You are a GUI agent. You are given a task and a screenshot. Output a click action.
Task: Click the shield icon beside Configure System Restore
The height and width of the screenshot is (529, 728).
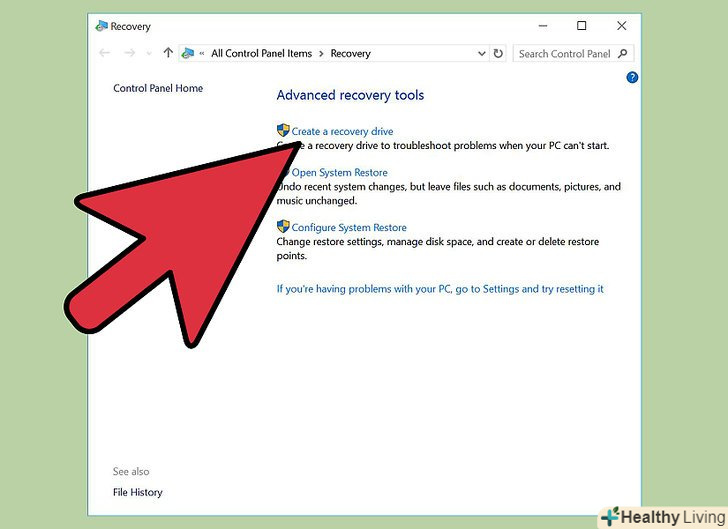(283, 227)
